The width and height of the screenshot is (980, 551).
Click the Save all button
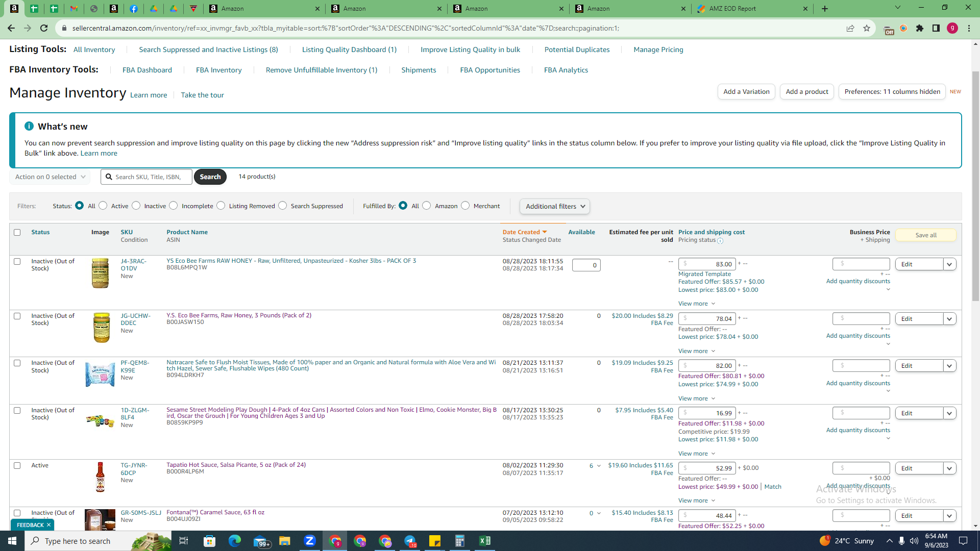click(x=926, y=235)
